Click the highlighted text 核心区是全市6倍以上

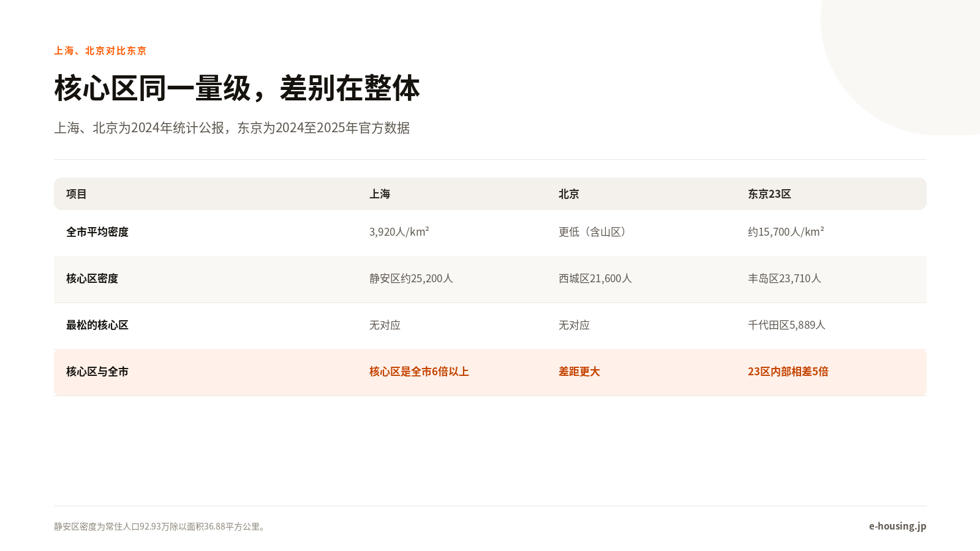(419, 372)
